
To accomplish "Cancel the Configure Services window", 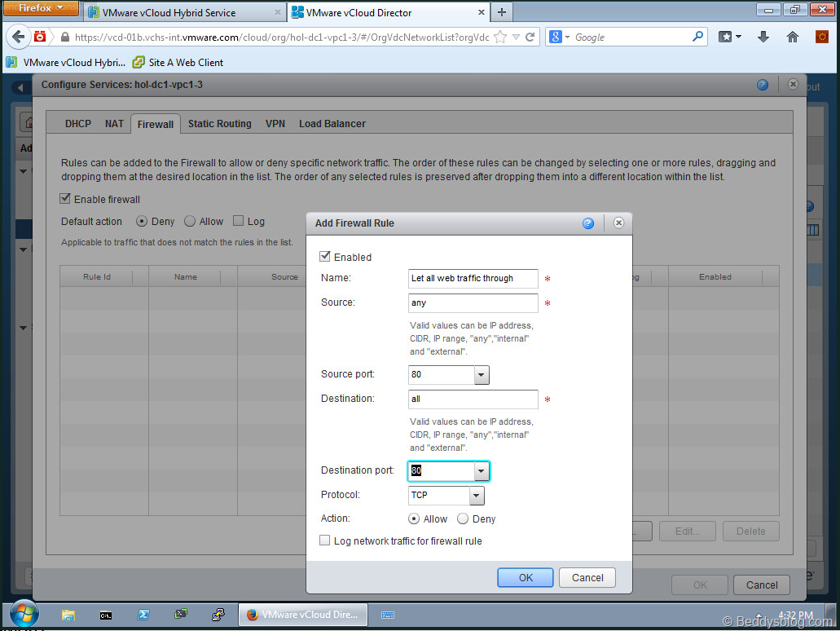I will [x=762, y=585].
